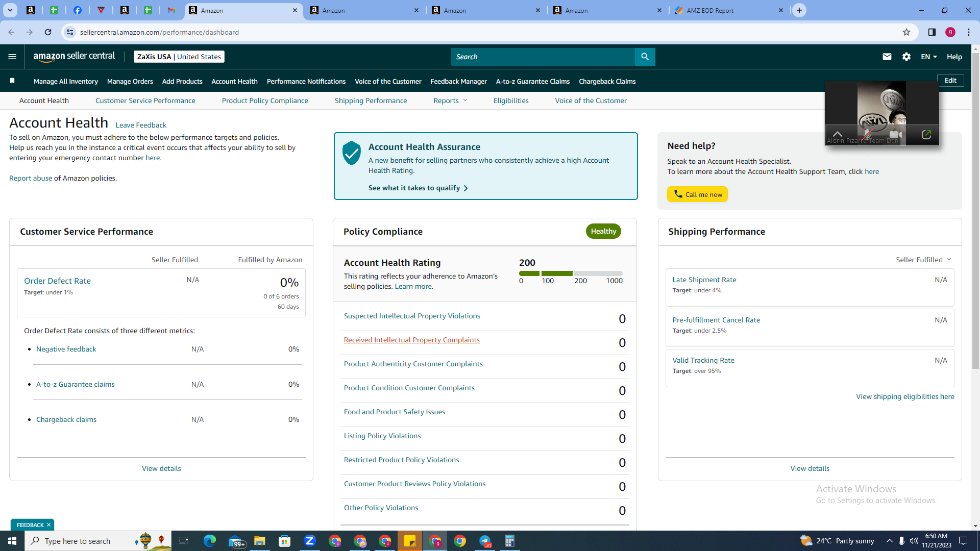Click the Account Health Rating progress bar
This screenshot has width=980, height=551.
click(x=571, y=273)
